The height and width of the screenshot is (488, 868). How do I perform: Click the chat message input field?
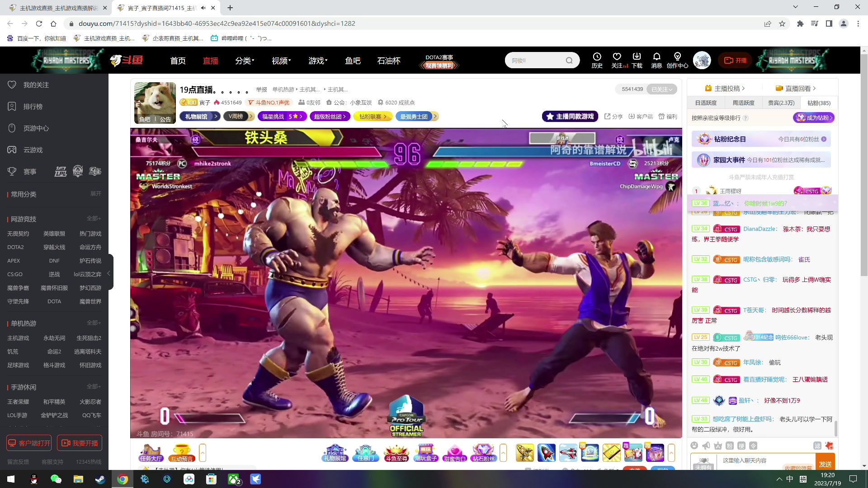(767, 462)
